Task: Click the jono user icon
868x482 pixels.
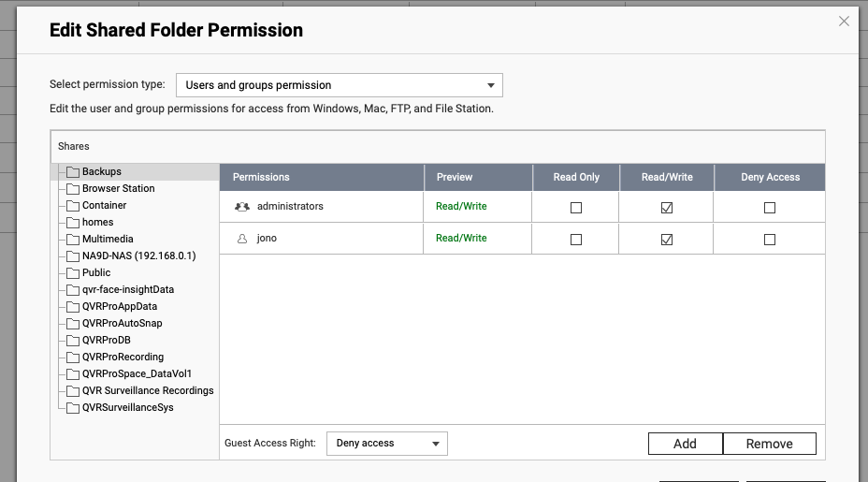Action: [242, 239]
